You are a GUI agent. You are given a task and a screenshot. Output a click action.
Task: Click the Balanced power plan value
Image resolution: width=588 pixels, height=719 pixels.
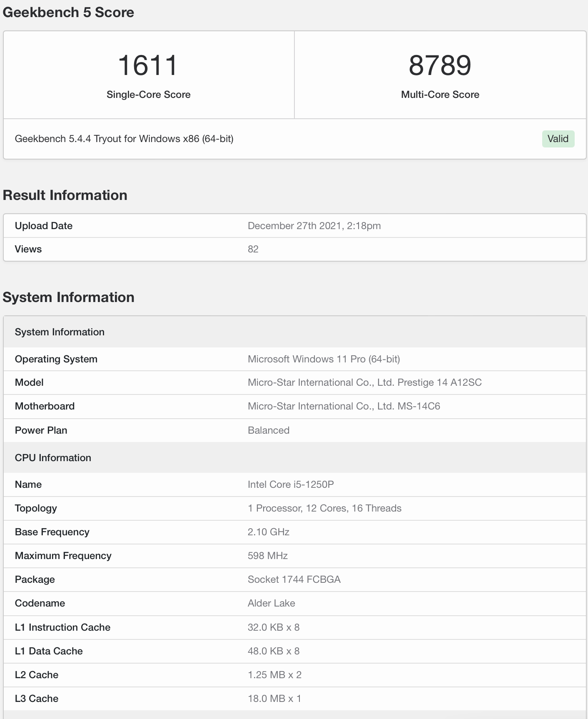(268, 430)
